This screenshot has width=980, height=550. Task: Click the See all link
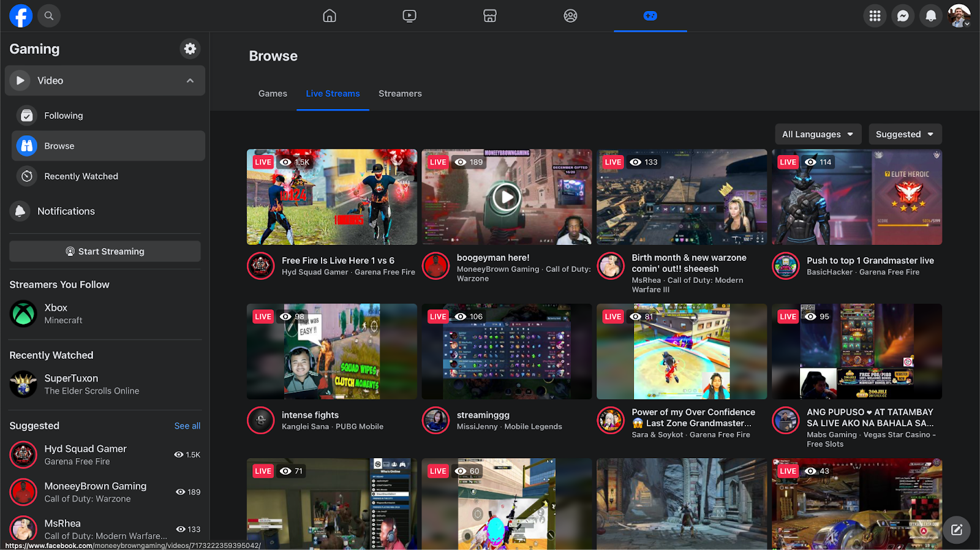pos(187,426)
